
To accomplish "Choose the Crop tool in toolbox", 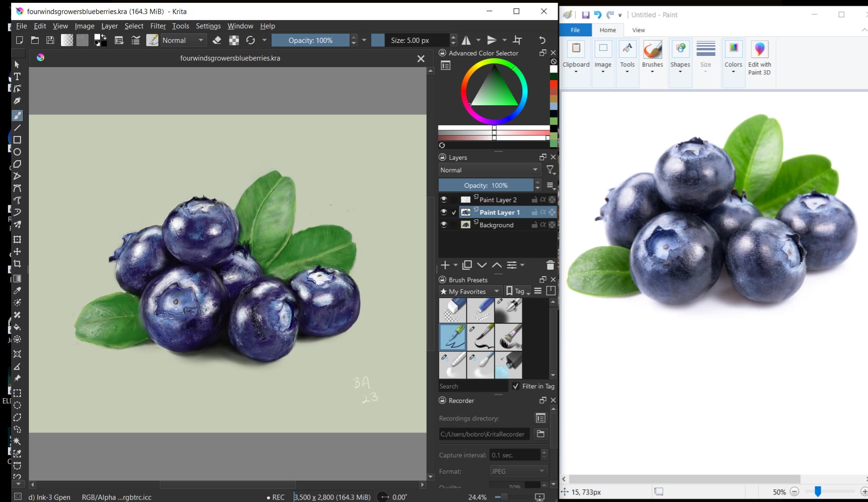I will pos(17,264).
